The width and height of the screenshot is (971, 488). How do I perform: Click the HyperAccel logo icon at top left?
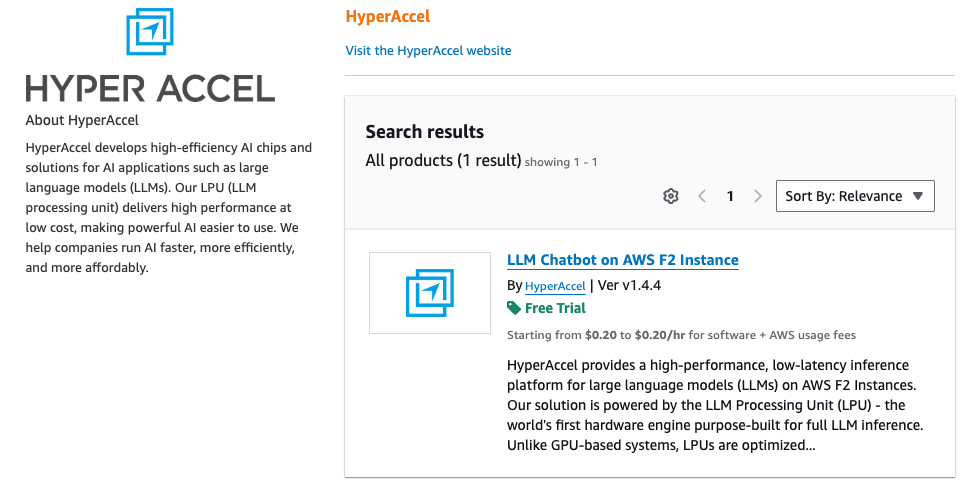(150, 31)
